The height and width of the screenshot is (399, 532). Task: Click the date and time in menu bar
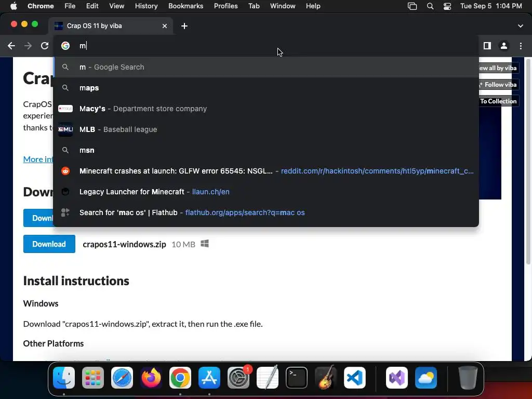[x=491, y=6]
